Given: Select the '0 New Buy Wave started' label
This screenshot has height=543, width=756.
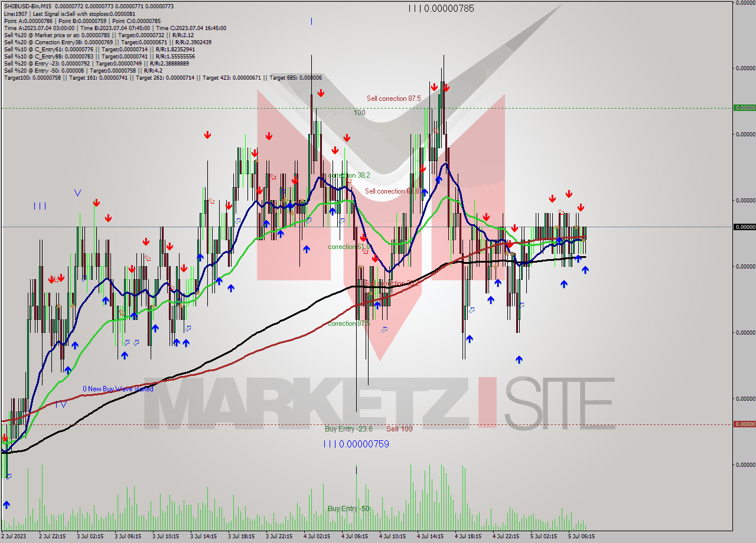Looking at the screenshot, I should point(118,389).
